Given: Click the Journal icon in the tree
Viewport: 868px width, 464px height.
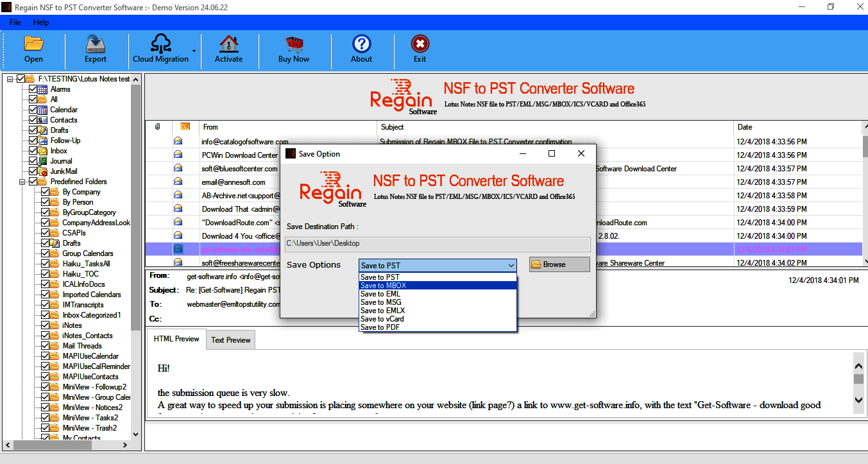Looking at the screenshot, I should [44, 161].
